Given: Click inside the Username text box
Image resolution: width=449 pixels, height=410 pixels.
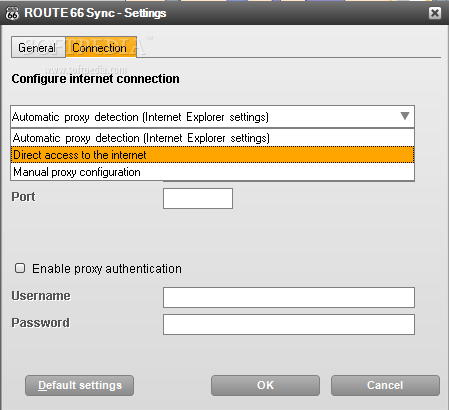Looking at the screenshot, I should pyautogui.click(x=289, y=297).
